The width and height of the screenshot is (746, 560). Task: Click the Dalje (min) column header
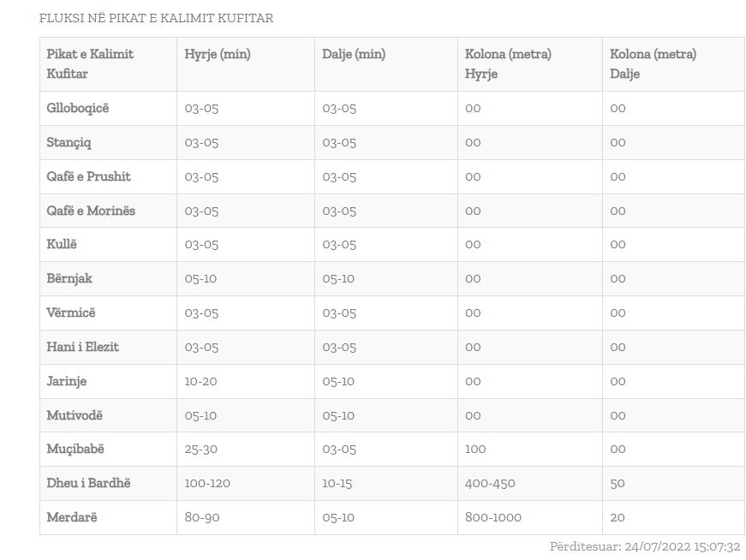354,54
